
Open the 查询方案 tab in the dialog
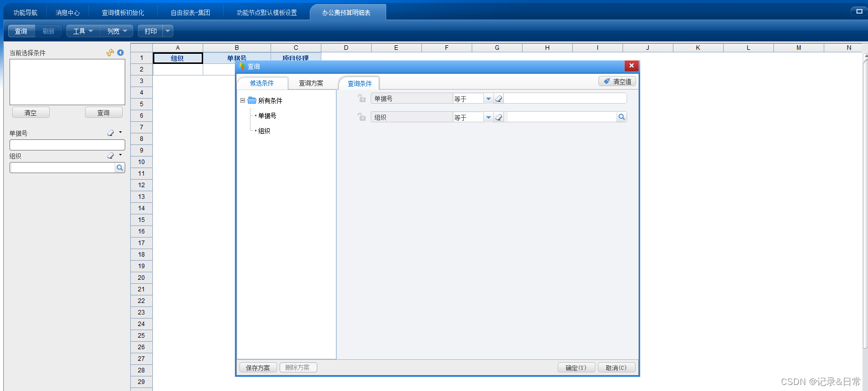(x=311, y=83)
